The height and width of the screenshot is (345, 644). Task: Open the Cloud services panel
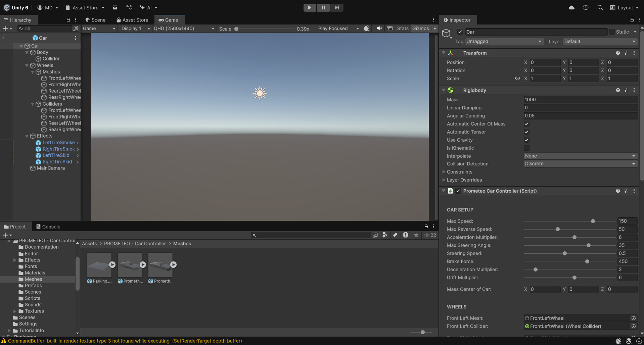click(x=571, y=7)
